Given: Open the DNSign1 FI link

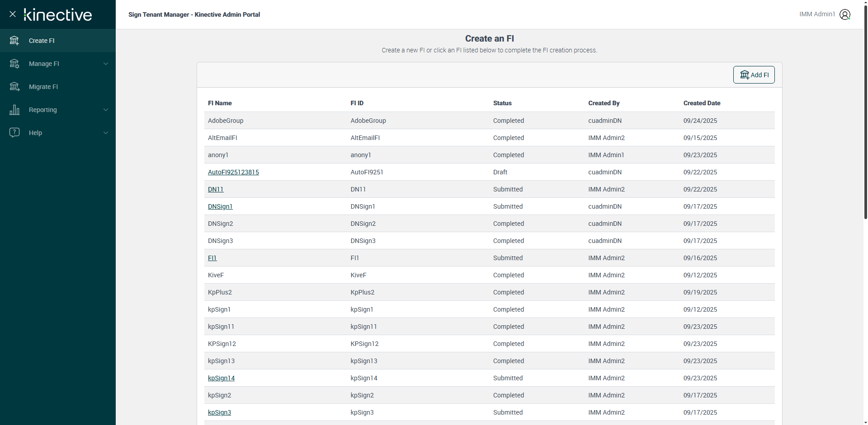Looking at the screenshot, I should coord(220,206).
